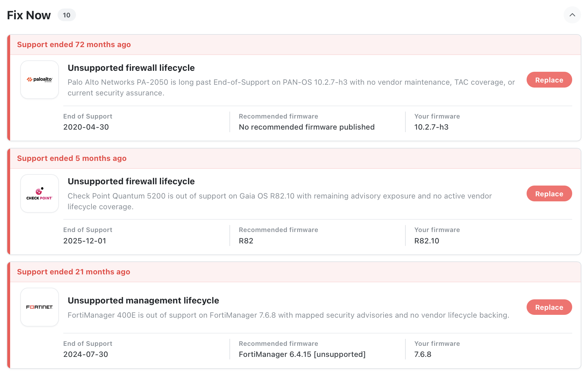Click the 'Support ended 5 months ago' banner
Viewport: 588px width, 373px height.
71,158
